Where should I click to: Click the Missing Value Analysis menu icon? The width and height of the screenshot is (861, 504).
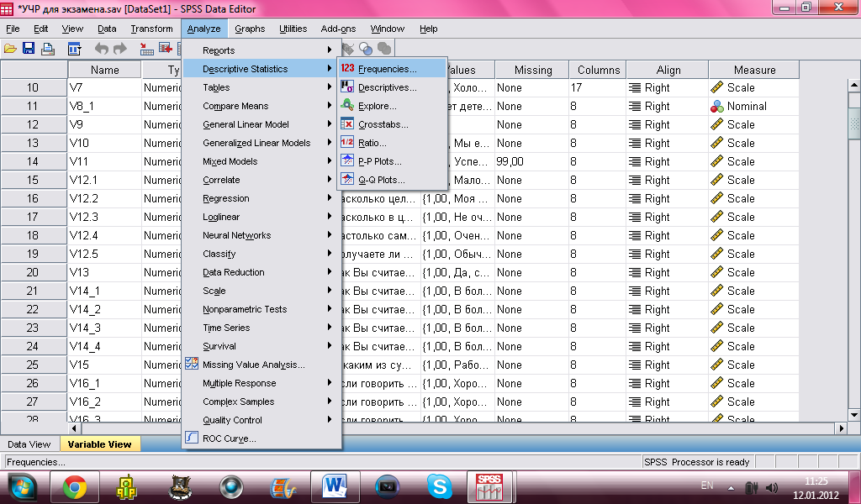pos(192,364)
